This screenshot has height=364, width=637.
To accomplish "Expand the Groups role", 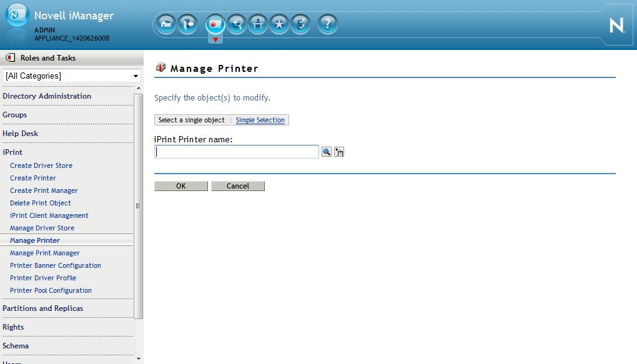I will (14, 115).
